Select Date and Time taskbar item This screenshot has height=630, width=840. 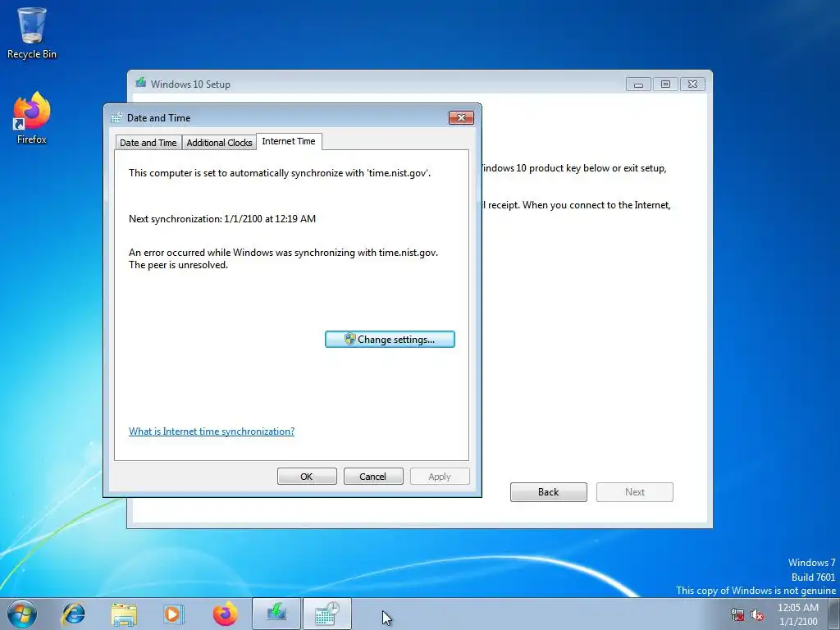click(327, 614)
